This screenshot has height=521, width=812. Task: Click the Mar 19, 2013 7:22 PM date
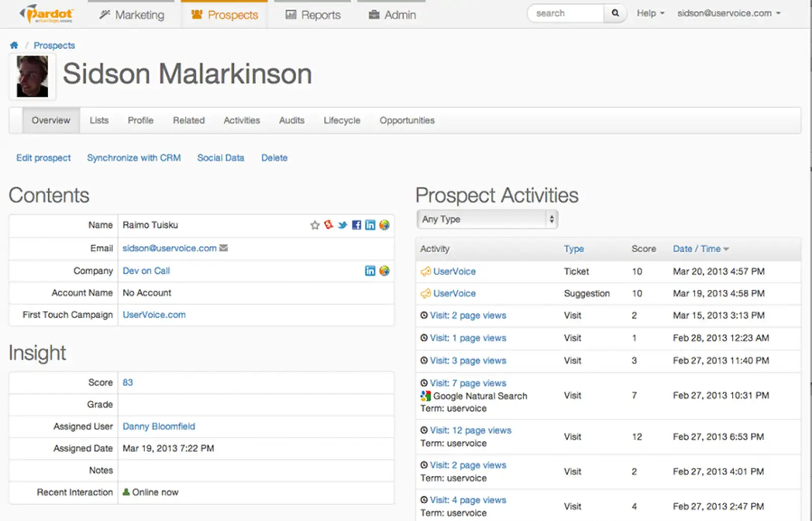pos(168,448)
